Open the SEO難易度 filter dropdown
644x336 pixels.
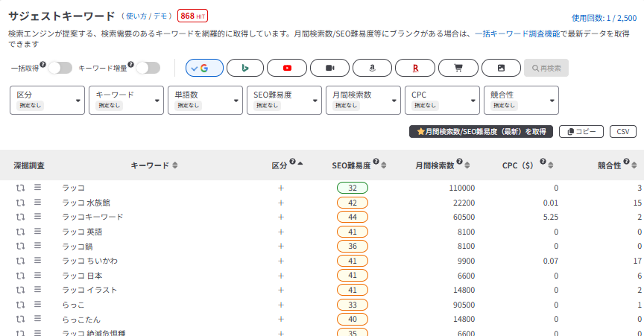pos(284,101)
